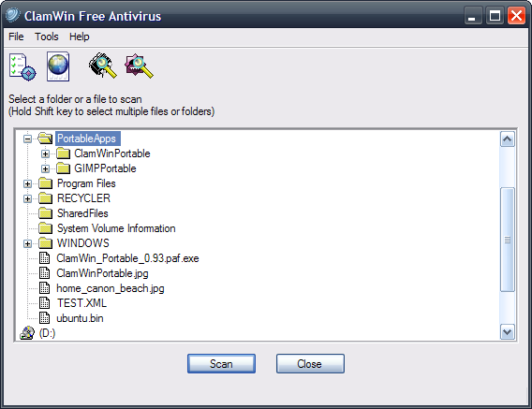
Task: Open the Tools menu
Action: point(47,37)
